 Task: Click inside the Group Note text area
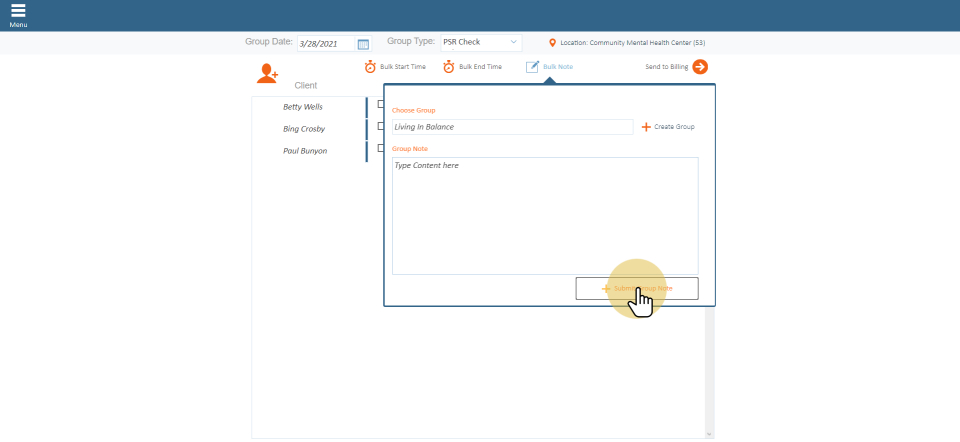point(545,215)
